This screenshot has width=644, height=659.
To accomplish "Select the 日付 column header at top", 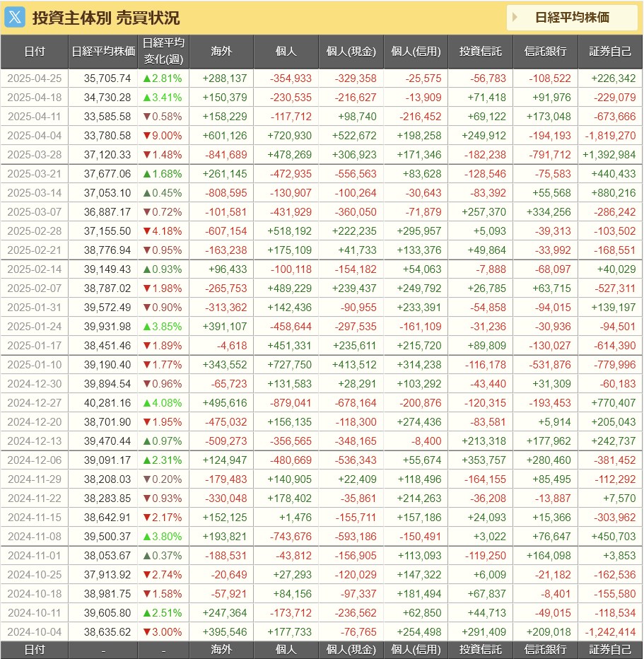I will (34, 52).
